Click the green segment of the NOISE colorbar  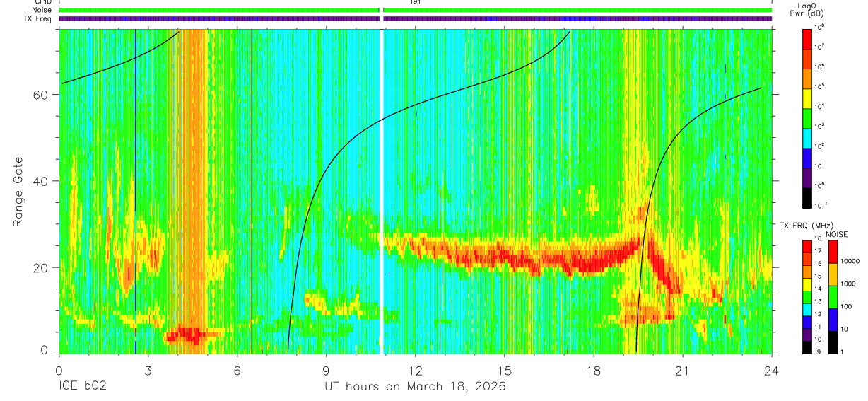(832, 296)
